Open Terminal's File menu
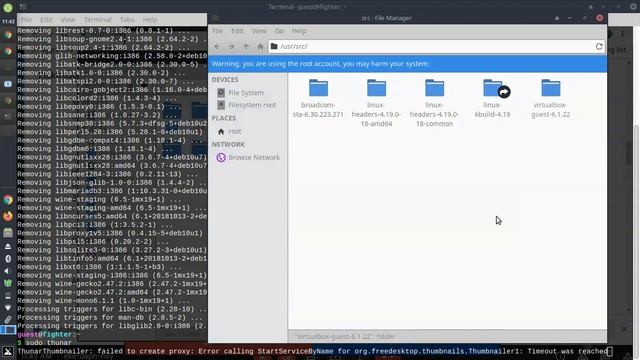 click(26, 20)
